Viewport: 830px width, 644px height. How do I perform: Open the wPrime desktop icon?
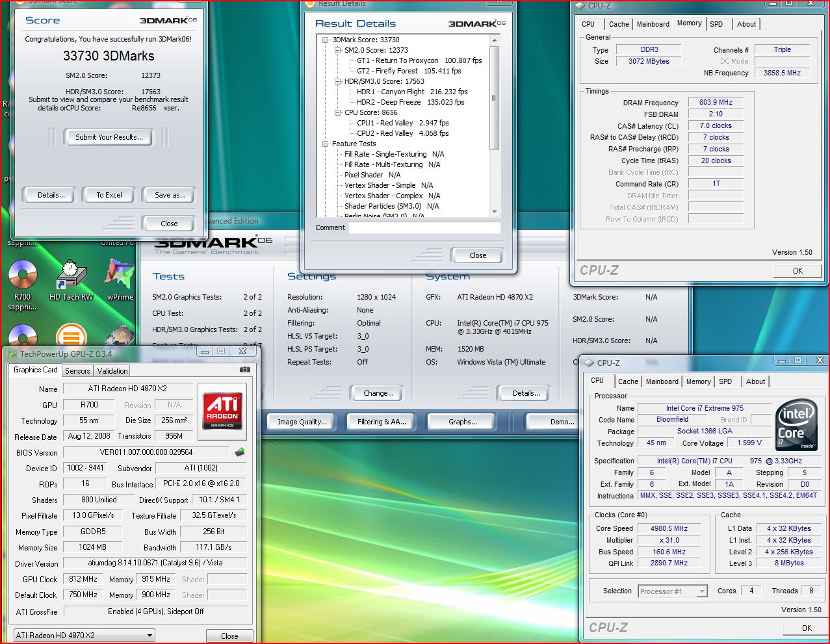click(x=120, y=280)
